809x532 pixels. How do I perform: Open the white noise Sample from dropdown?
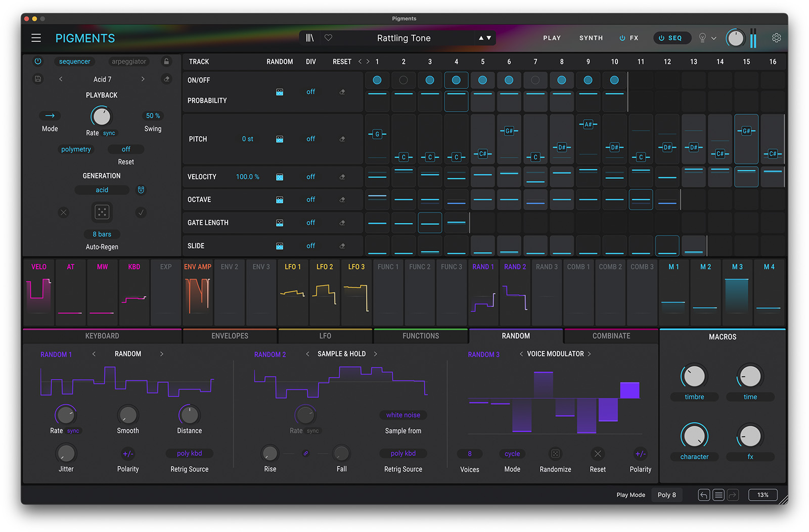pyautogui.click(x=403, y=415)
